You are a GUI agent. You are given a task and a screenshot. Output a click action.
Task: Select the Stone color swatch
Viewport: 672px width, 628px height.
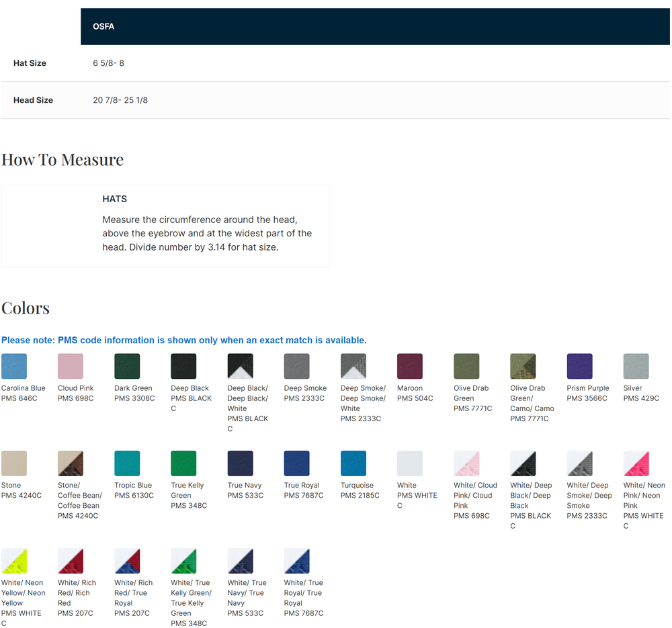click(14, 463)
